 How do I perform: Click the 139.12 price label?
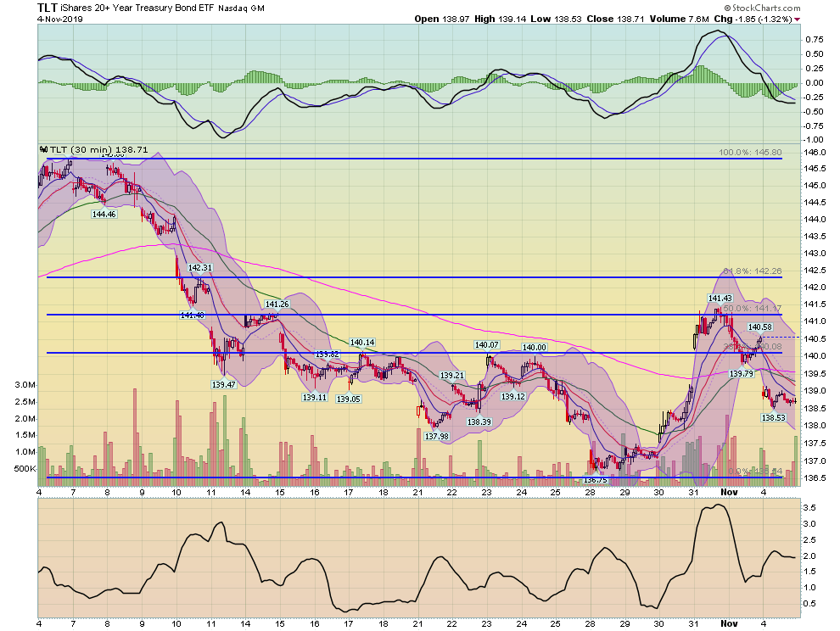coord(512,397)
